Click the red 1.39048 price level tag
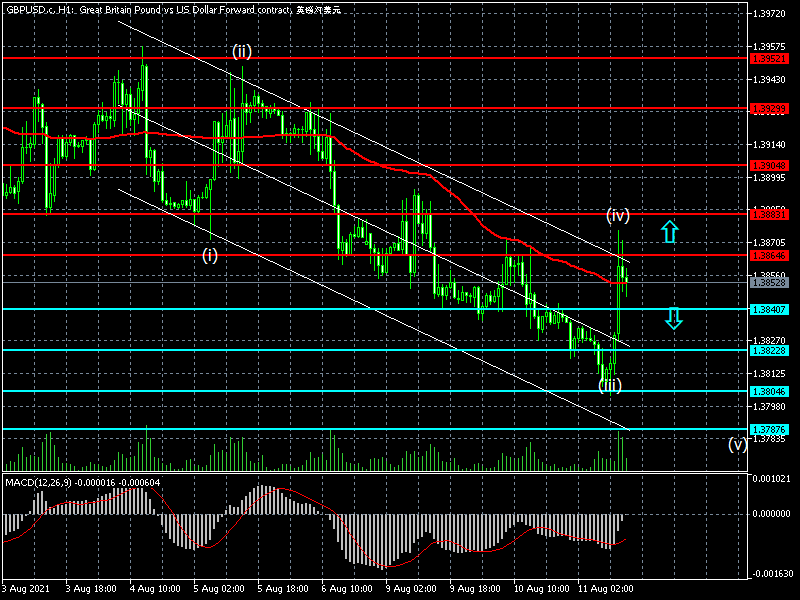This screenshot has width=800, height=600. (x=769, y=165)
